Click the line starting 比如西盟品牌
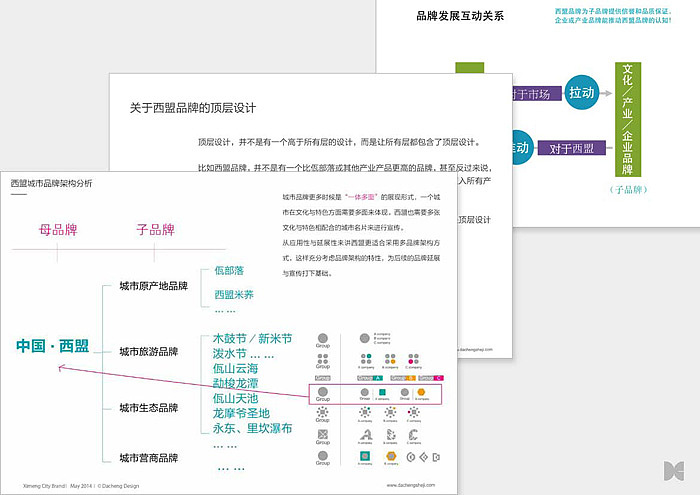The height and width of the screenshot is (495, 700). (x=345, y=168)
